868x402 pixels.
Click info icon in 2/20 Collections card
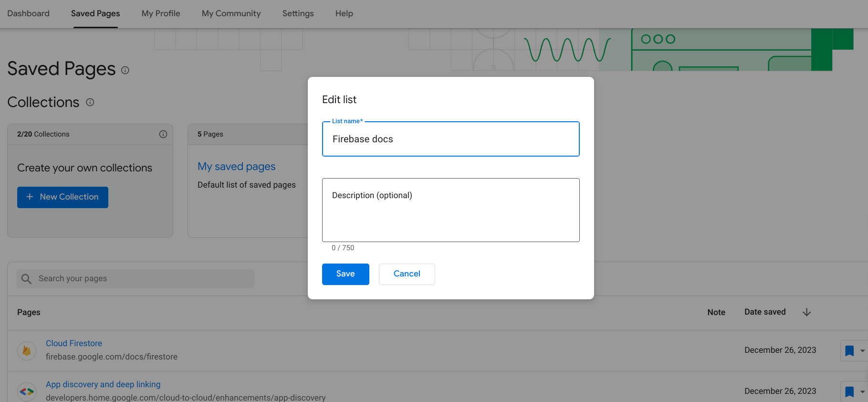point(163,134)
